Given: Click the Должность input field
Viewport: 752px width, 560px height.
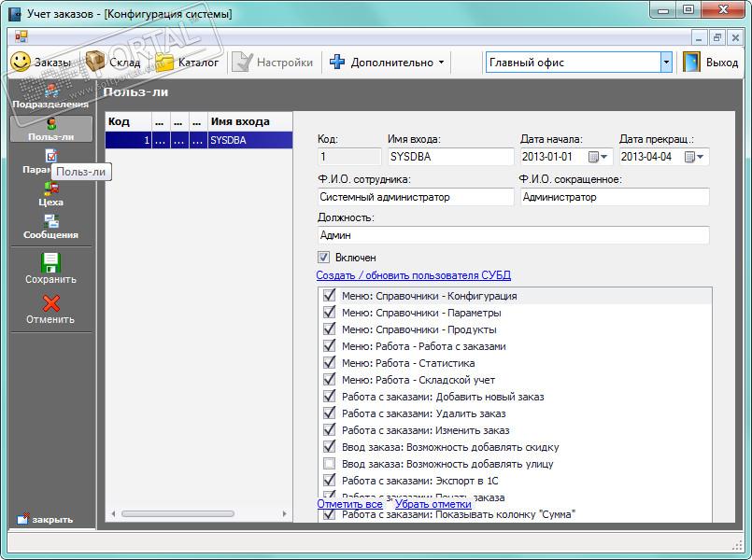Looking at the screenshot, I should [513, 235].
